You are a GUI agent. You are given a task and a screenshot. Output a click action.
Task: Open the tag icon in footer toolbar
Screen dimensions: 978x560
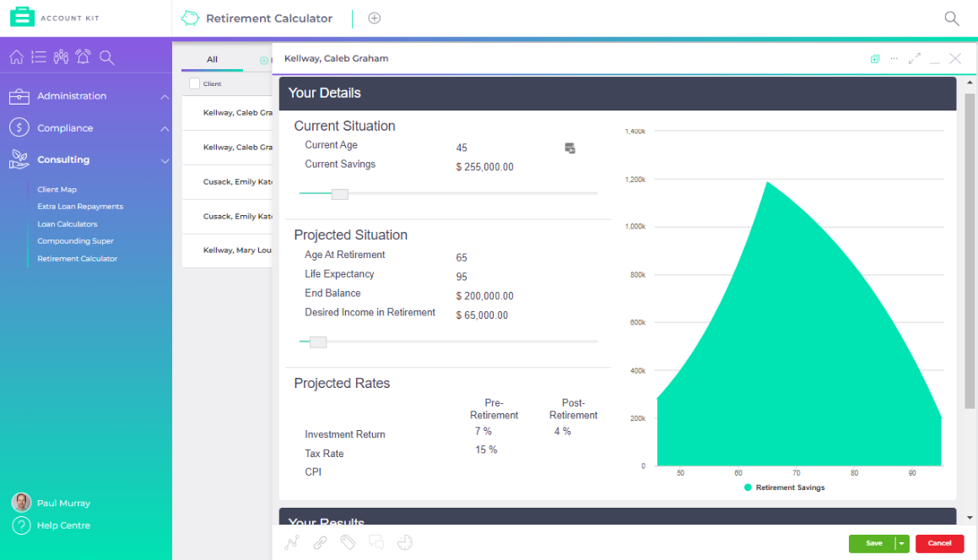(348, 543)
